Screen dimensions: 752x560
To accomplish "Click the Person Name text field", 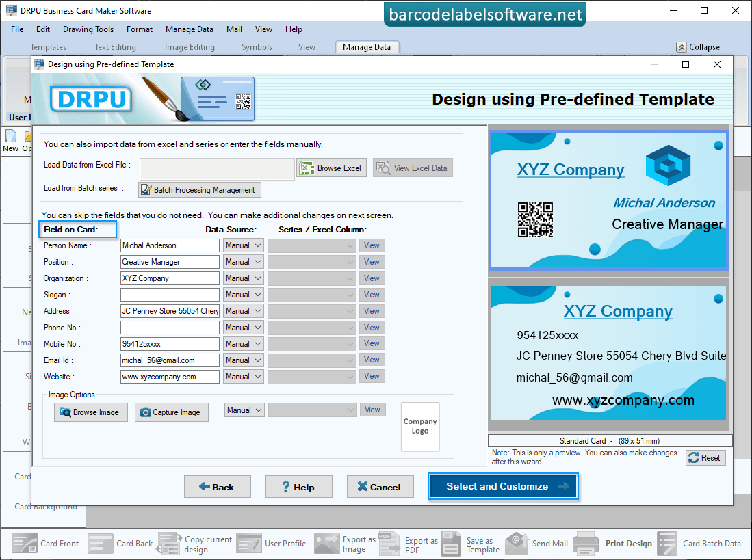I will 170,245.
